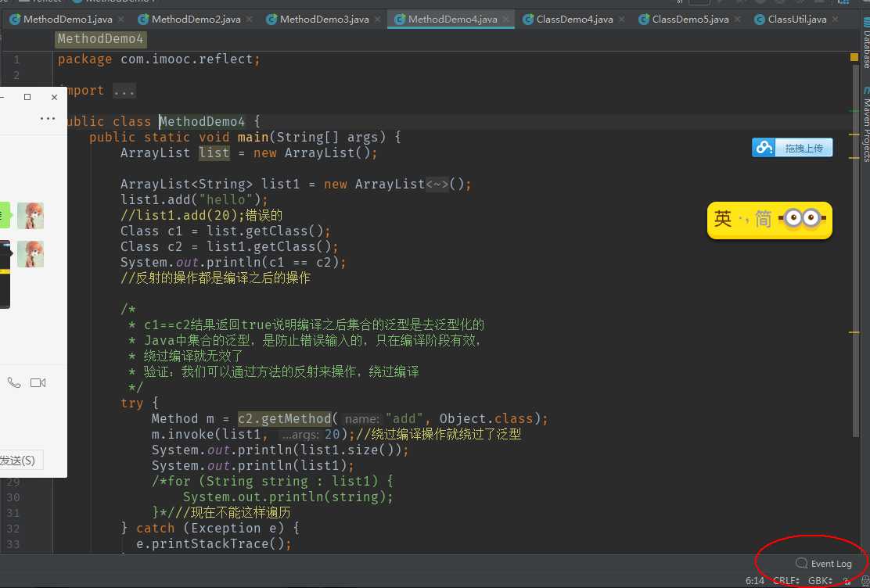Maximize the chat window
This screenshot has height=588, width=870.
(x=27, y=97)
